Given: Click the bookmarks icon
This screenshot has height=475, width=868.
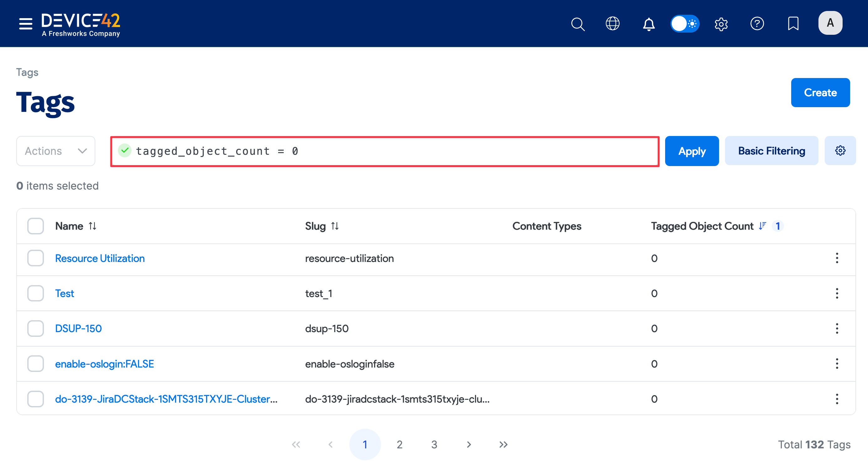Looking at the screenshot, I should (793, 23).
